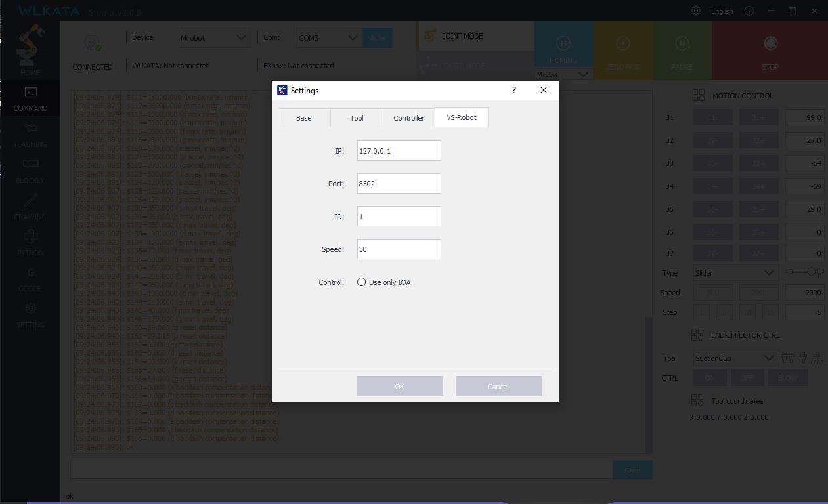Click the ID input field
Image resolution: width=828 pixels, height=504 pixels.
[399, 216]
